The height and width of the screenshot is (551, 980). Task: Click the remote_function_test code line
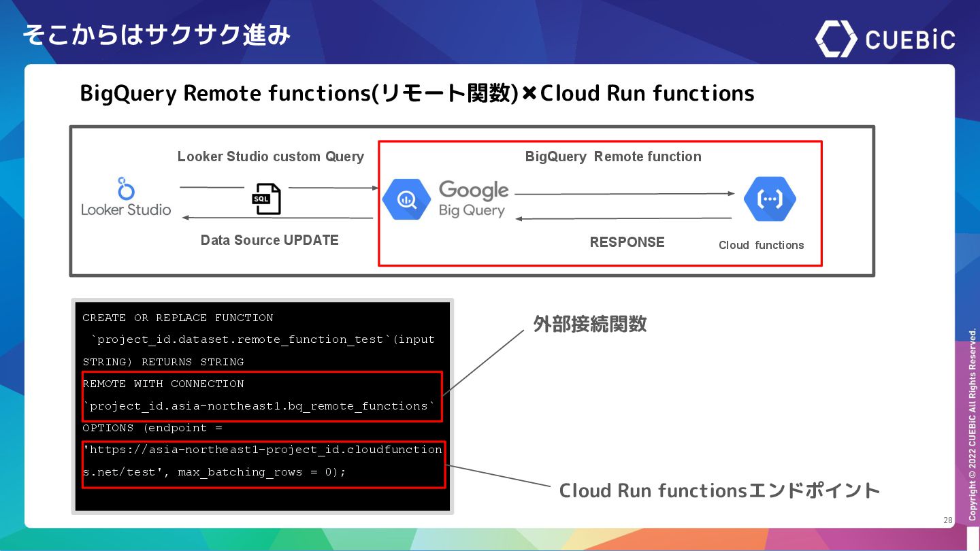[x=263, y=339]
